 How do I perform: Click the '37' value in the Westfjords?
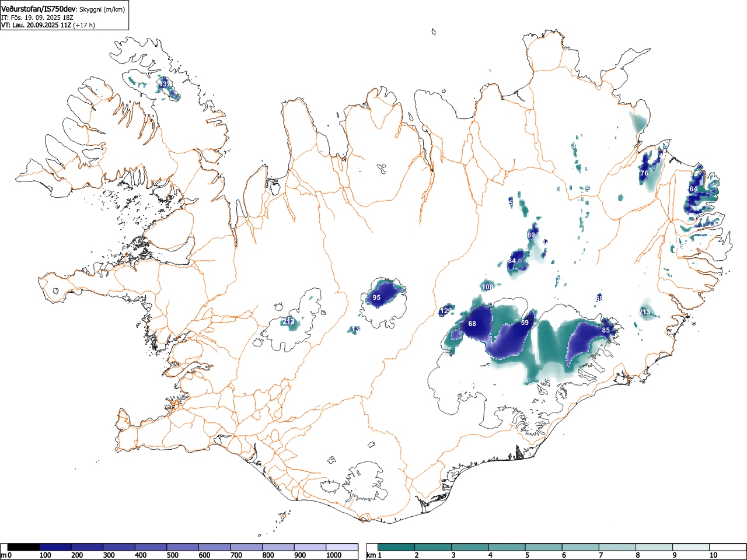(166, 84)
